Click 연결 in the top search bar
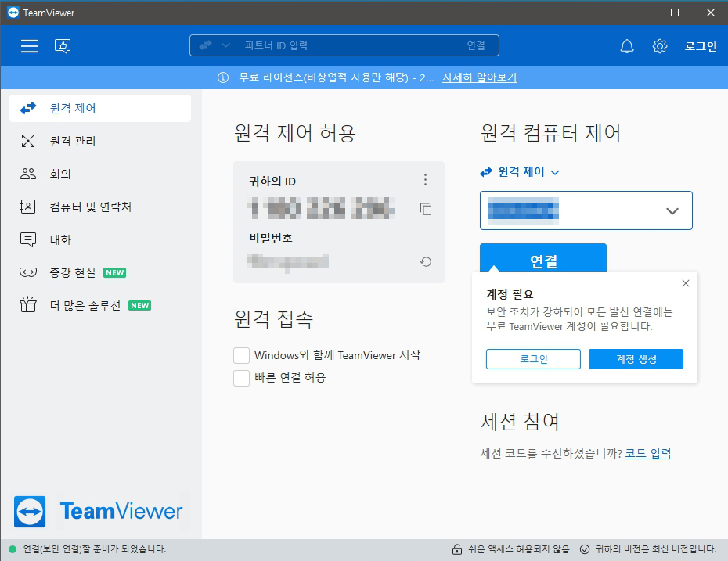The image size is (728, 561). coord(476,45)
